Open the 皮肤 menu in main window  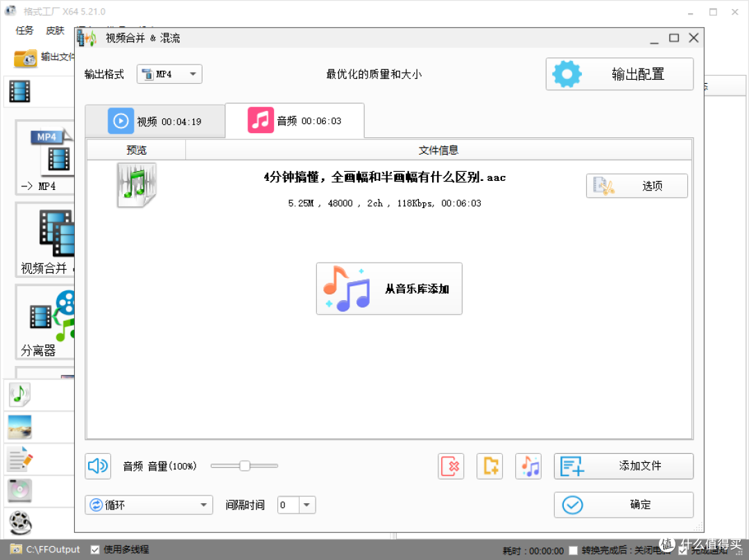coord(55,30)
